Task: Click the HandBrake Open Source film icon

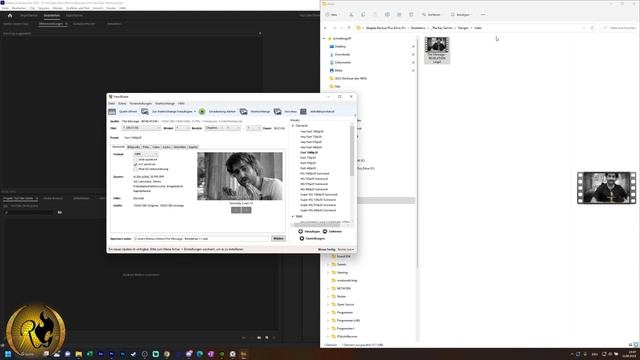Action: tap(112, 111)
